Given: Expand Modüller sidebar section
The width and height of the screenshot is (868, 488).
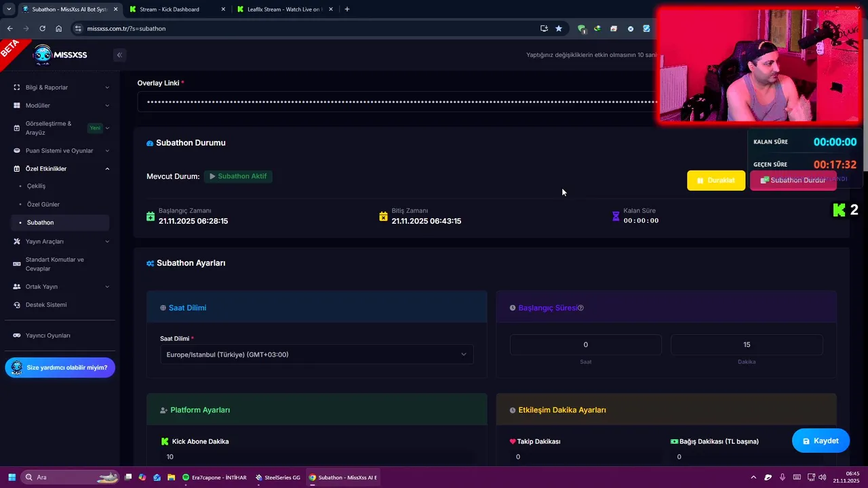Looking at the screenshot, I should pyautogui.click(x=60, y=106).
